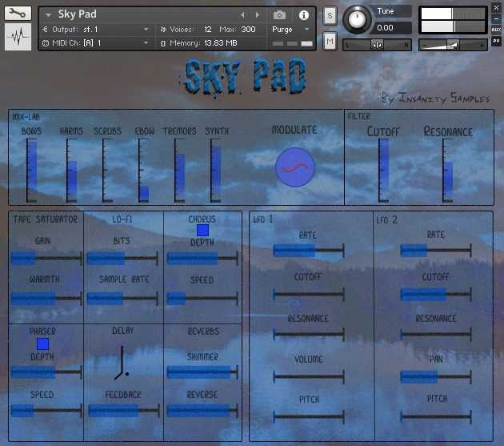504x446 pixels.
Task: Set the Filter Cutoff vertical slider
Action: (x=383, y=171)
